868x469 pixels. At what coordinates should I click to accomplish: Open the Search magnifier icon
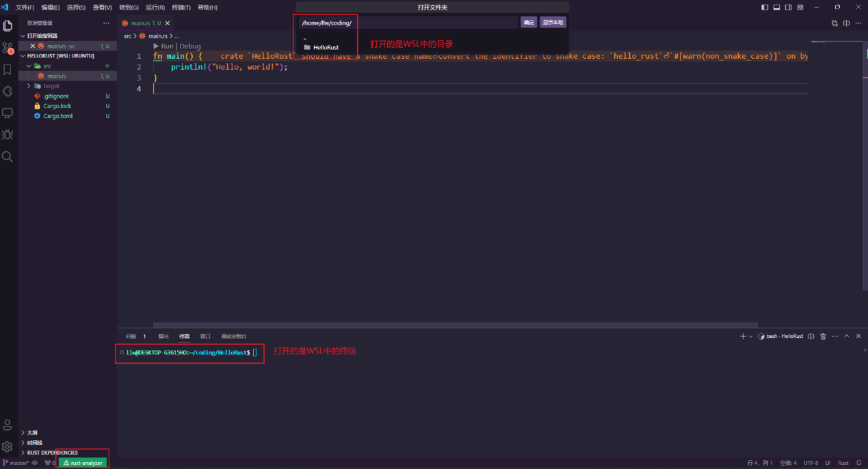point(8,157)
